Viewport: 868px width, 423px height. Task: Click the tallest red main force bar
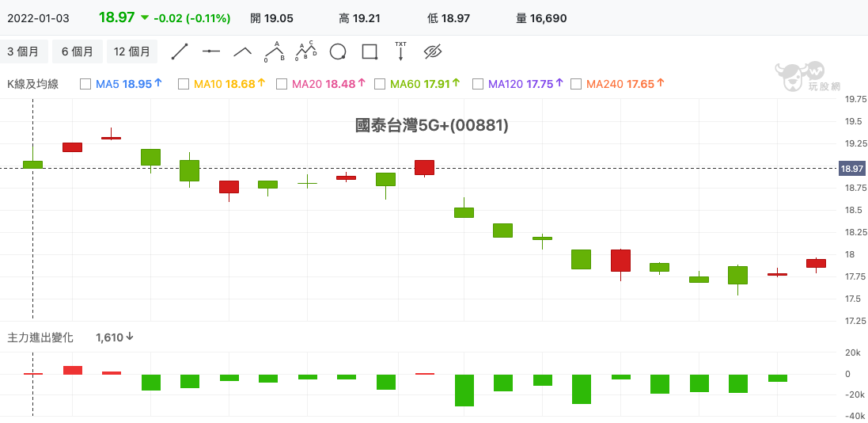point(73,371)
